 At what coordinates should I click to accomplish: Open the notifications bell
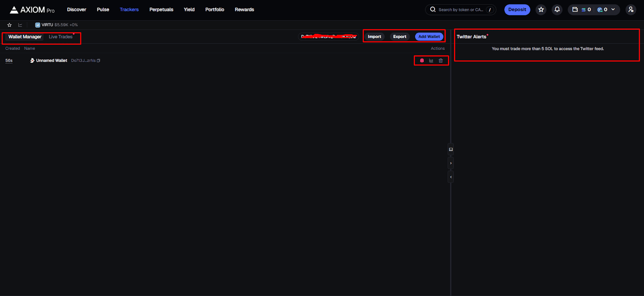coord(557,10)
